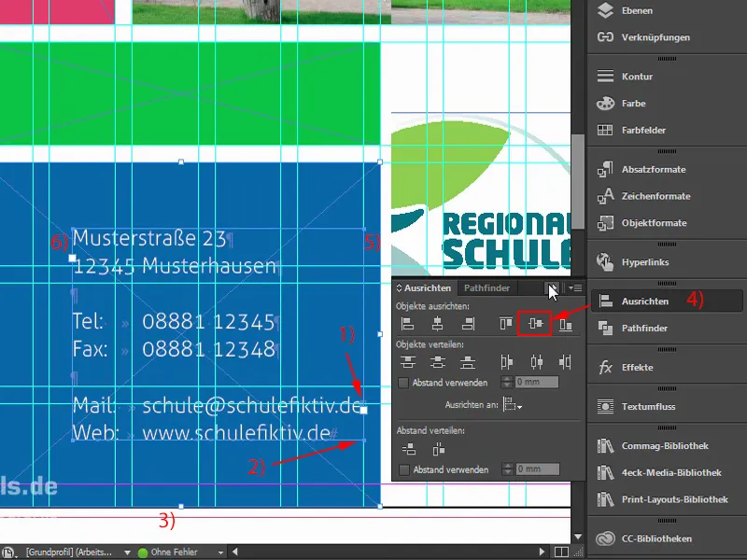Click the vertical scrollbar down arrow
The height and width of the screenshot is (560, 747).
click(x=578, y=537)
